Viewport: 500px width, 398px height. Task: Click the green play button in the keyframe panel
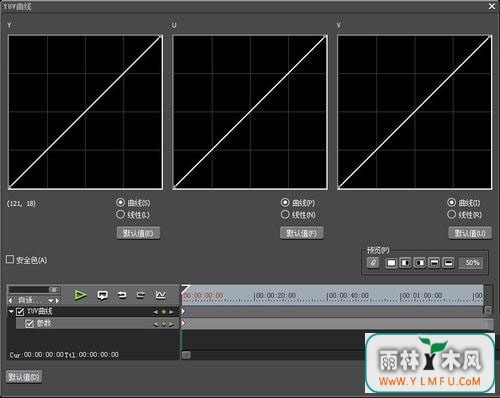pyautogui.click(x=80, y=295)
